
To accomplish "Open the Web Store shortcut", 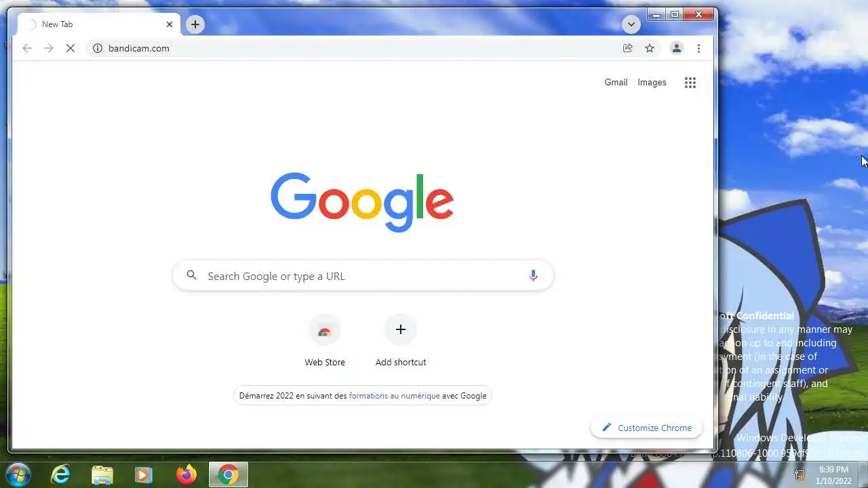I will 325,341.
